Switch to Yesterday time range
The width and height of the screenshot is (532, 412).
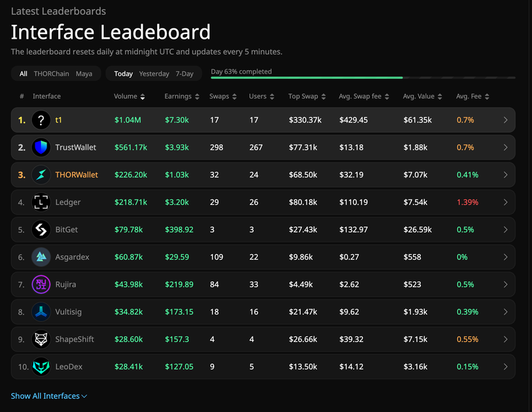tap(154, 74)
